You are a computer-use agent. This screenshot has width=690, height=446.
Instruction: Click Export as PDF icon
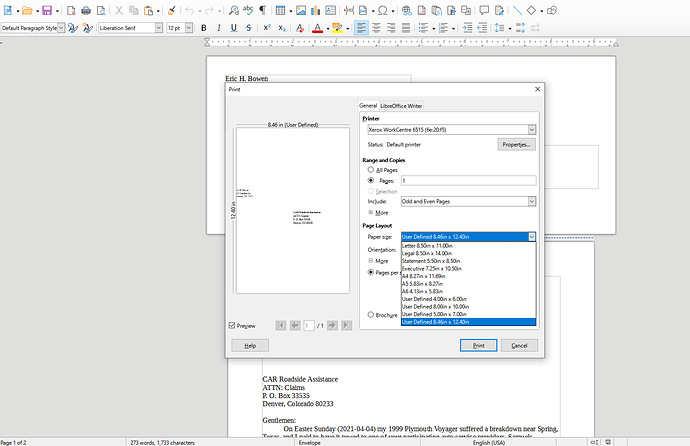pos(71,10)
